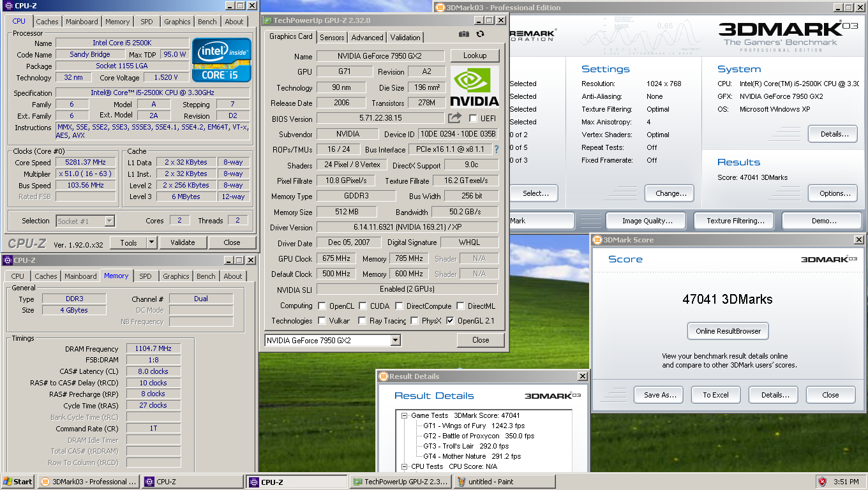
Task: Toggle the DirectCompute checkbox
Action: pos(399,306)
